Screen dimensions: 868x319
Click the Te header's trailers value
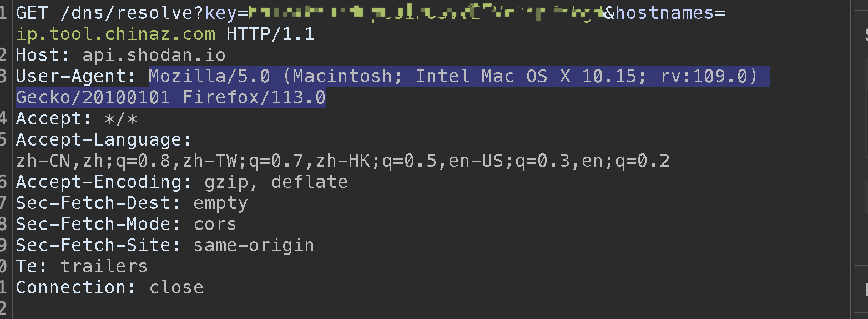pyautogui.click(x=104, y=266)
